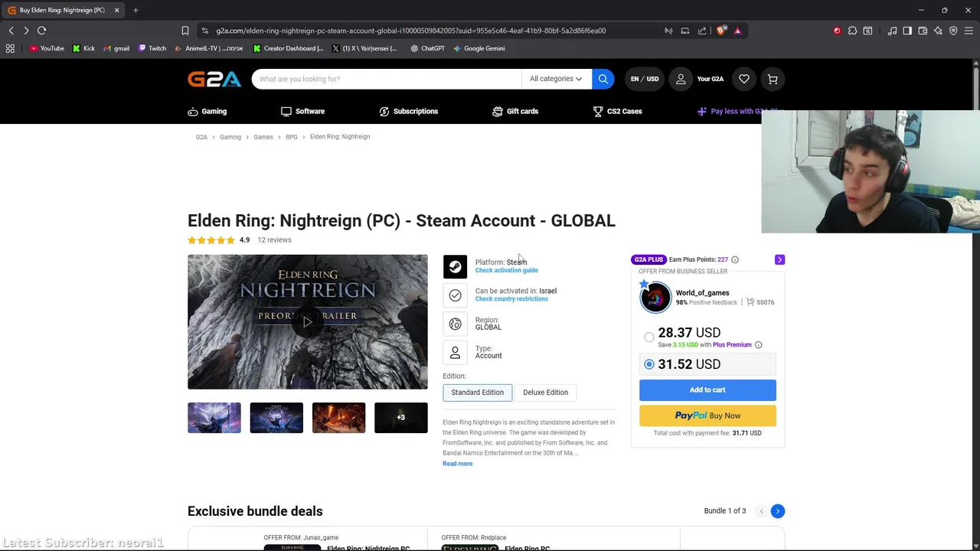Open the EN / USD language currency selector
Viewport: 980px width, 551px height.
click(x=645, y=79)
